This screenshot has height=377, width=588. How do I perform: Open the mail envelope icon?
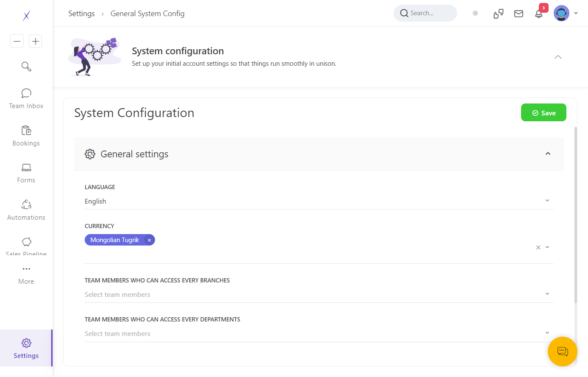tap(519, 14)
